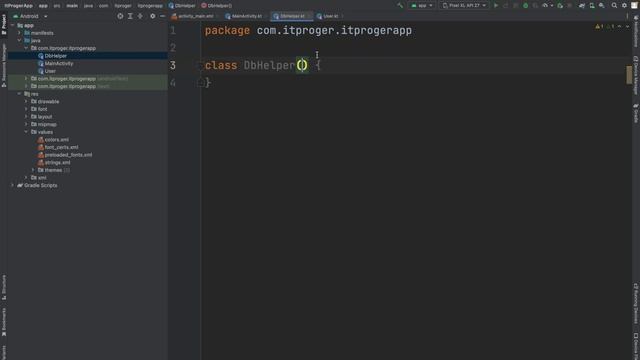This screenshot has width=640, height=360.
Task: Click the main breadcrumb item
Action: [72, 6]
